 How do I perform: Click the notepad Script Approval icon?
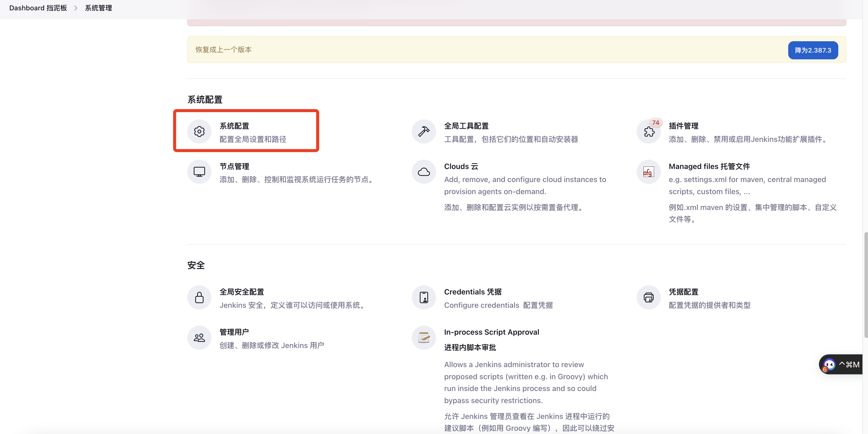click(x=424, y=337)
